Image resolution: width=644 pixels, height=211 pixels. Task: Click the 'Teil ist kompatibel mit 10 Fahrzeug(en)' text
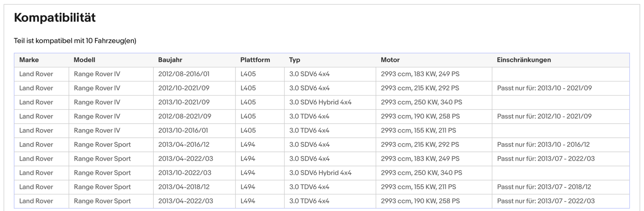point(75,41)
